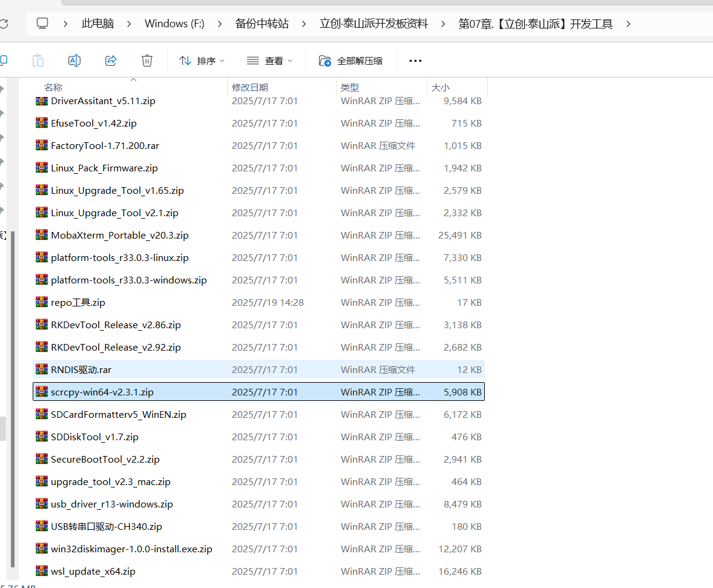Select file Linux_Upgrade_Tool_v2.1.zip

click(x=258, y=213)
